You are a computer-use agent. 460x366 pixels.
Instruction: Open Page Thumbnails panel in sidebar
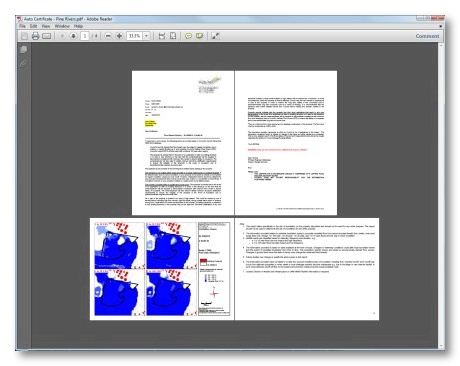pyautogui.click(x=23, y=50)
